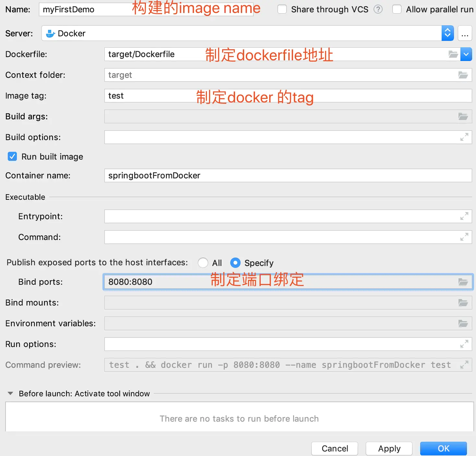Screen dimensions: 476x456
Task: Click the Context folder browse icon
Action: pos(463,75)
